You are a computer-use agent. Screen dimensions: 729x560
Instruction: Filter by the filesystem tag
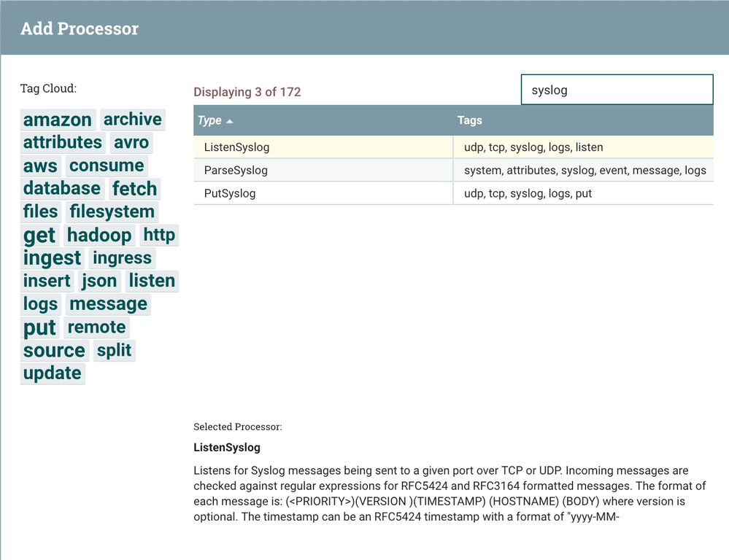[x=112, y=212]
